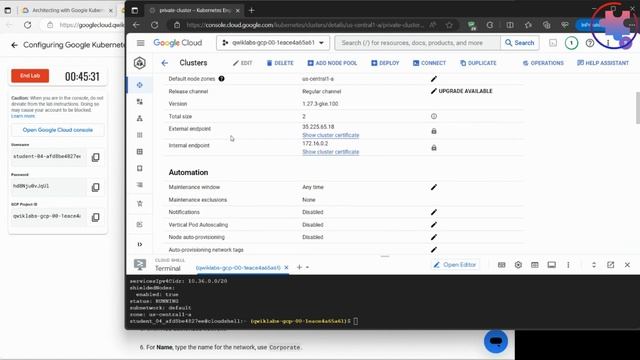Open the OPERATIONS panel
The width and height of the screenshot is (640, 360).
[x=543, y=63]
